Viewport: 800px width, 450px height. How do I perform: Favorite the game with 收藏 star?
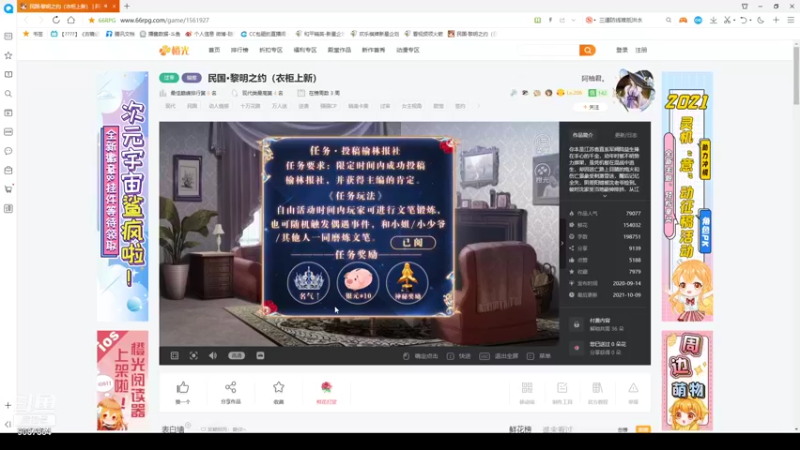[279, 392]
